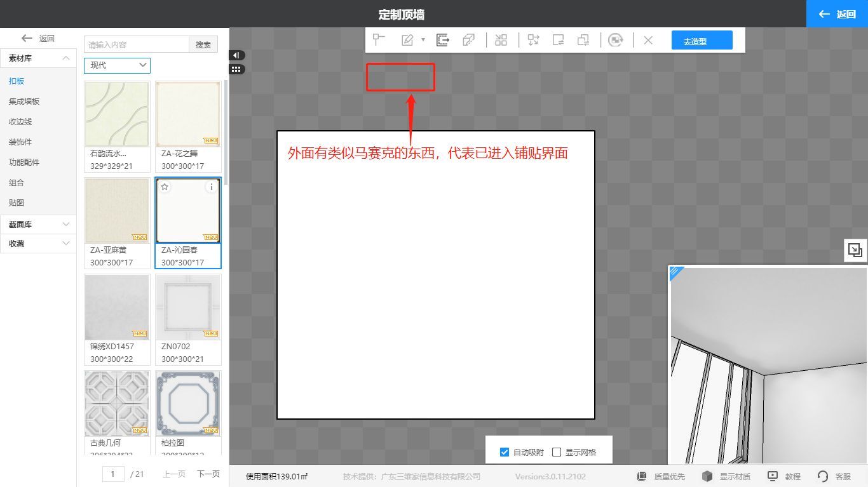Click the four-squares array toolbar icon
868x487 pixels.
(x=501, y=40)
